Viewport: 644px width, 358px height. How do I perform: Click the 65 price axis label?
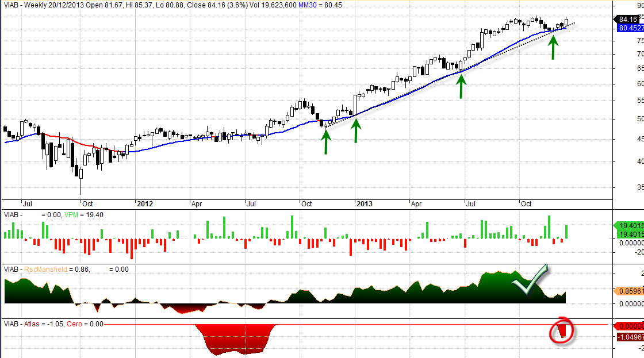tap(641, 68)
